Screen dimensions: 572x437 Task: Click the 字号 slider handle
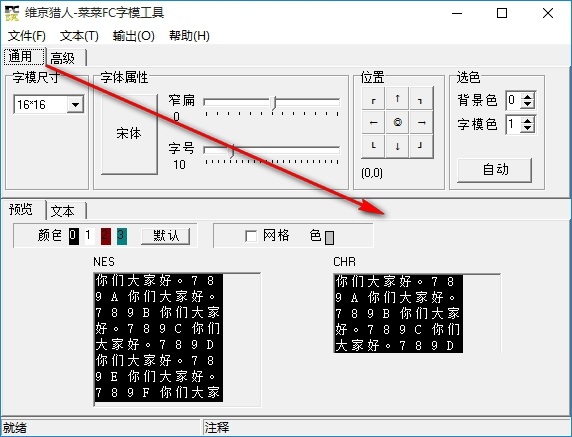(x=231, y=151)
